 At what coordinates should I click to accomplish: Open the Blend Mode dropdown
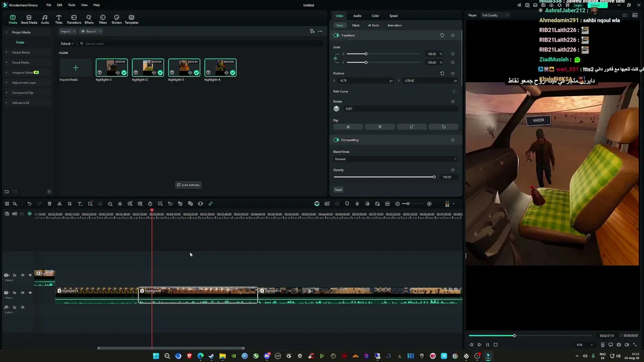[395, 159]
